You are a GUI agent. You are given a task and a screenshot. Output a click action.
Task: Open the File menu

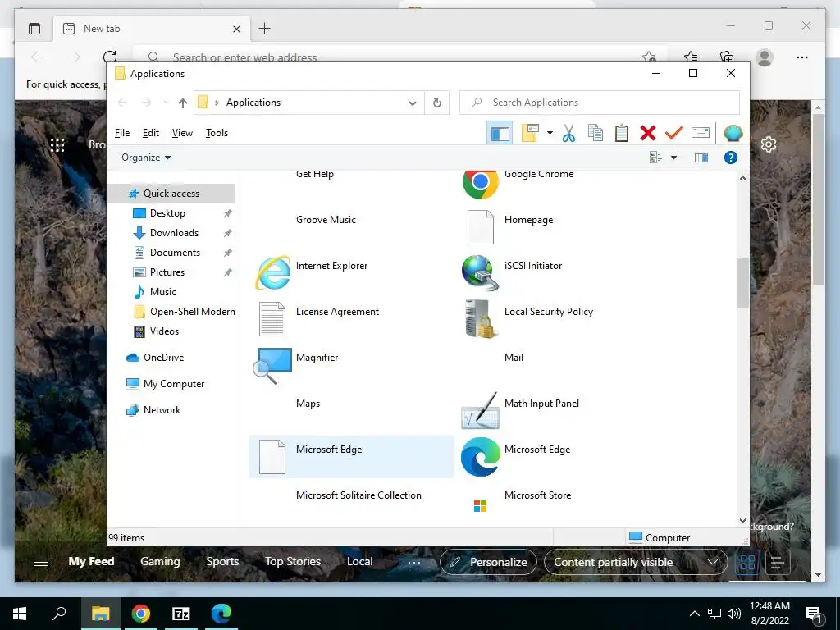point(122,133)
